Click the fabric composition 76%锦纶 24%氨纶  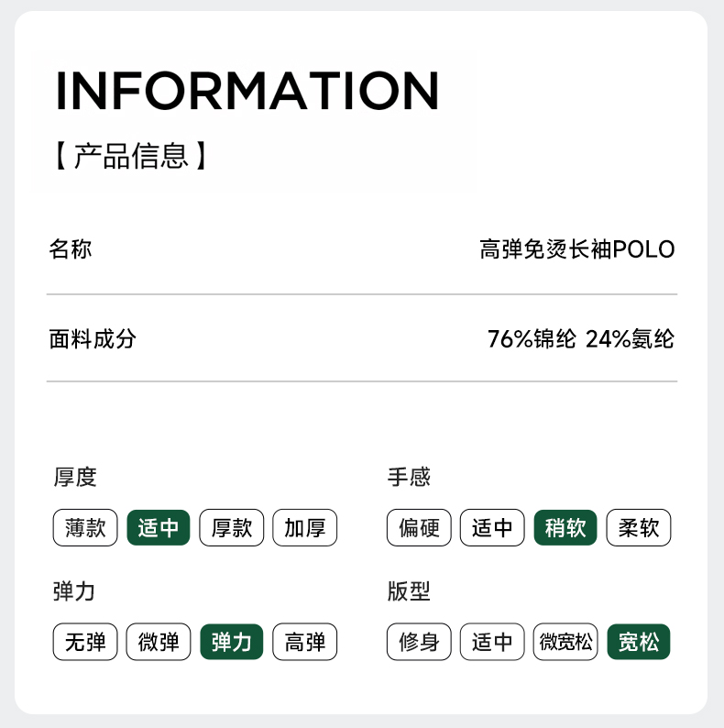coord(581,339)
